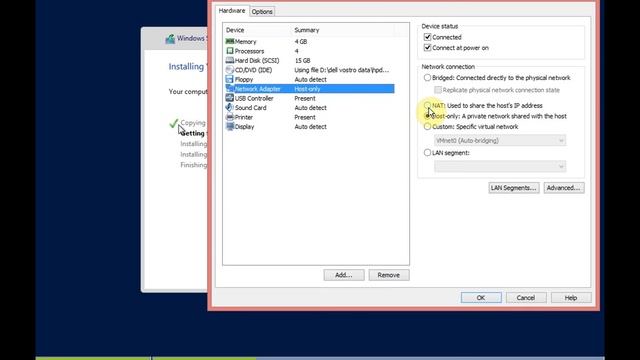
Task: Select Custom: Specific virtual network option
Action: 427,127
